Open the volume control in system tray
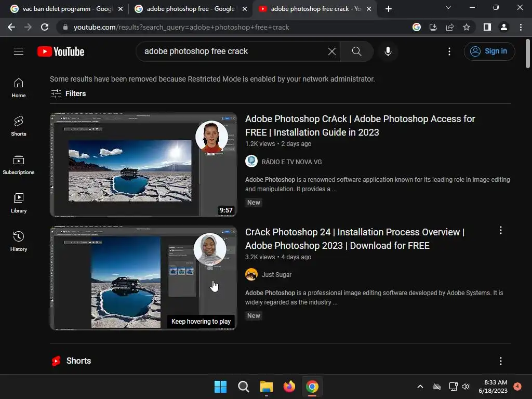The width and height of the screenshot is (532, 399). tap(465, 387)
